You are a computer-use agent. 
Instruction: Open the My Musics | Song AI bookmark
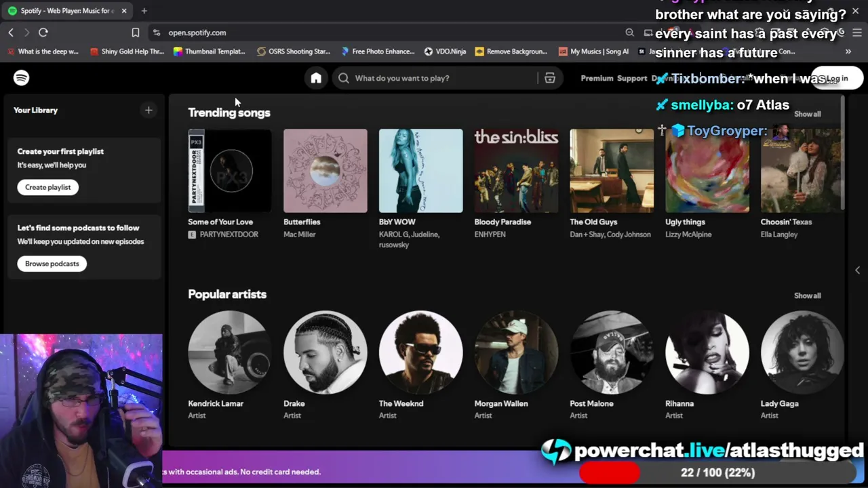point(594,52)
